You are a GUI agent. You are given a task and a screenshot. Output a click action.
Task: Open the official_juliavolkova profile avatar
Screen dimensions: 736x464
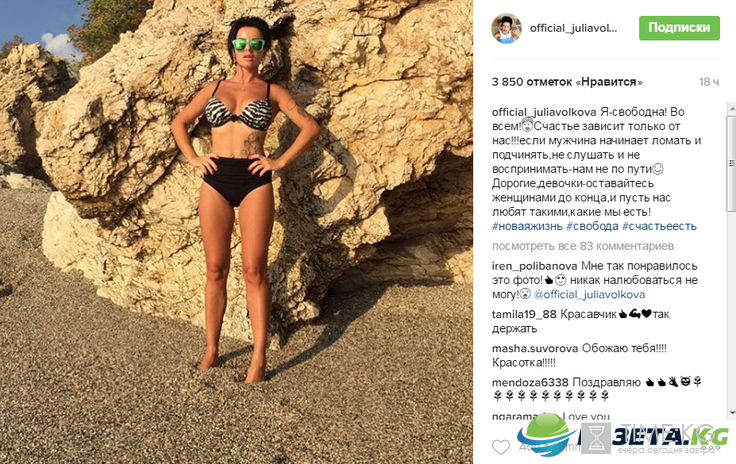point(506,28)
